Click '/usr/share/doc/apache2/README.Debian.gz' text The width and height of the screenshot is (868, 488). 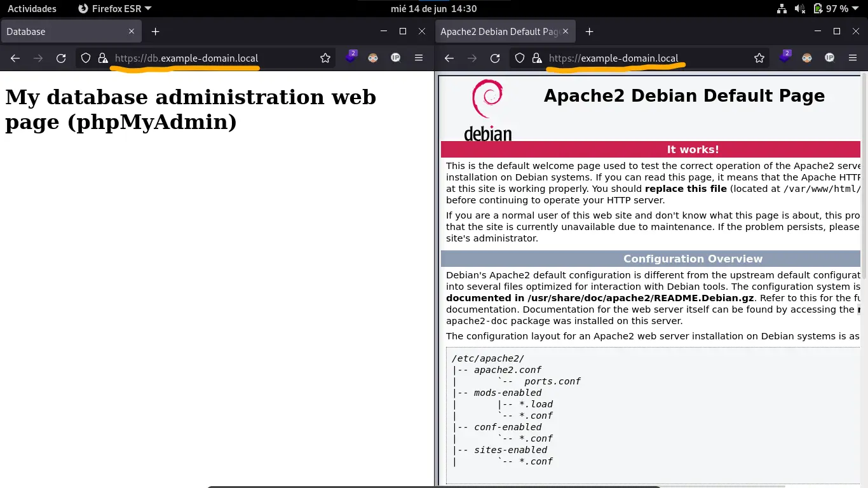(640, 298)
